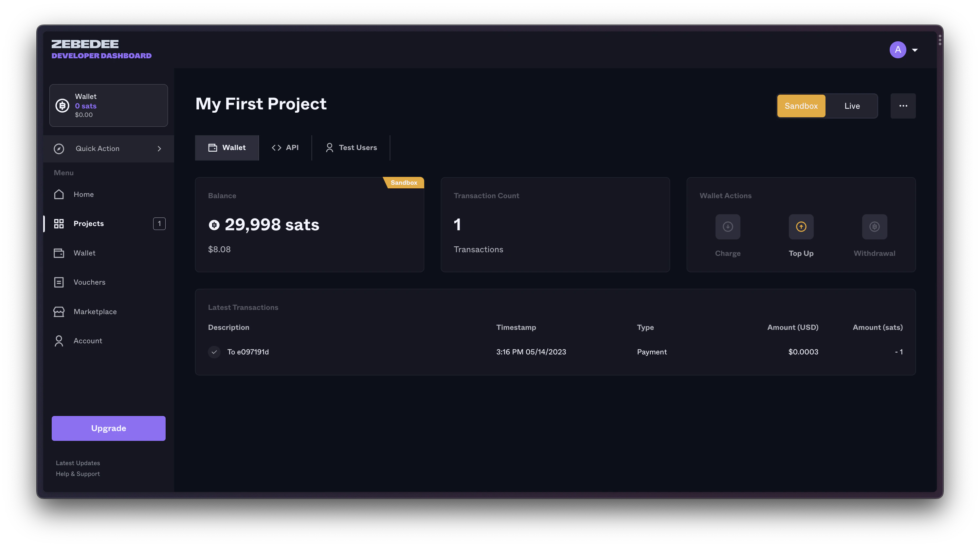This screenshot has height=547, width=980.
Task: Open the Account person icon
Action: 59,341
